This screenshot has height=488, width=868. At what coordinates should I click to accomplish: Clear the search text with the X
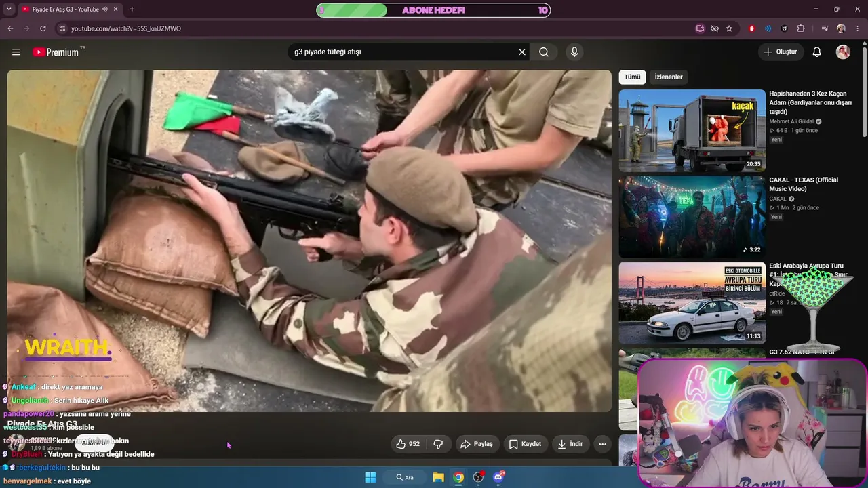point(522,52)
